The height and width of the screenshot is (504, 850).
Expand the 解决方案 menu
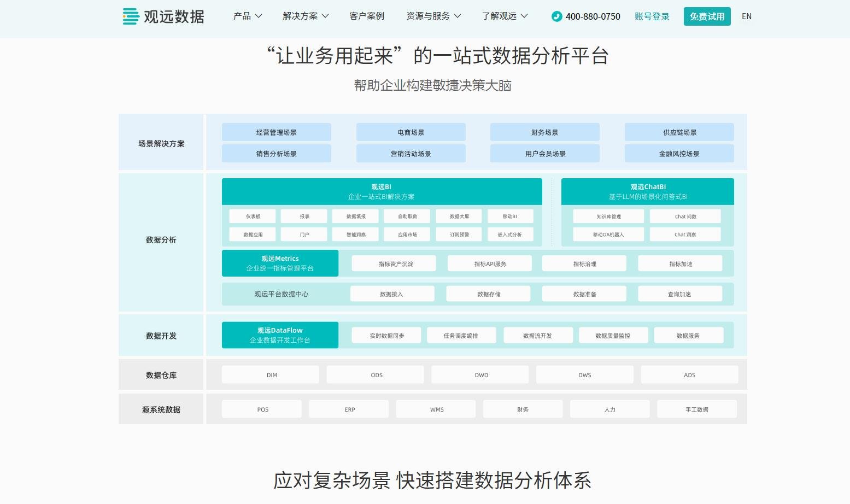tap(305, 16)
